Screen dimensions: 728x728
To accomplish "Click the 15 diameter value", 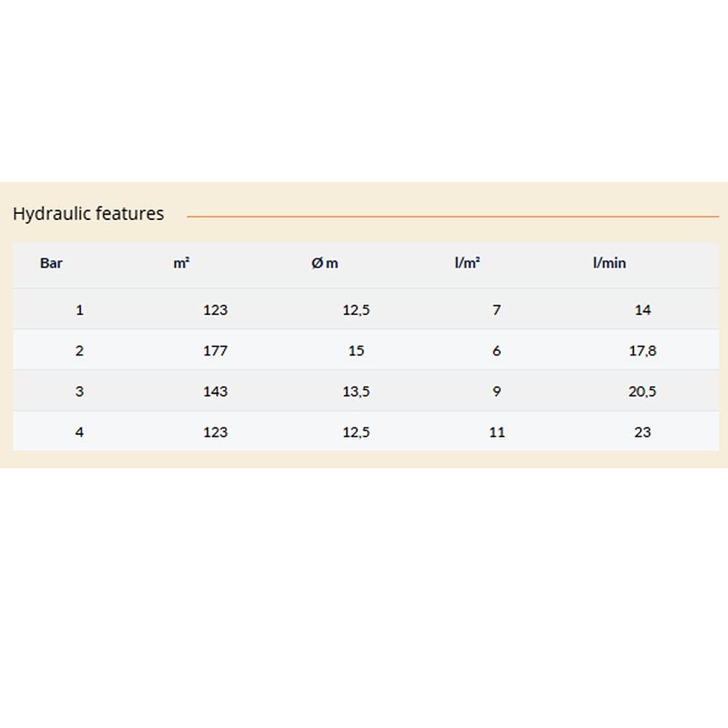I will [x=356, y=351].
